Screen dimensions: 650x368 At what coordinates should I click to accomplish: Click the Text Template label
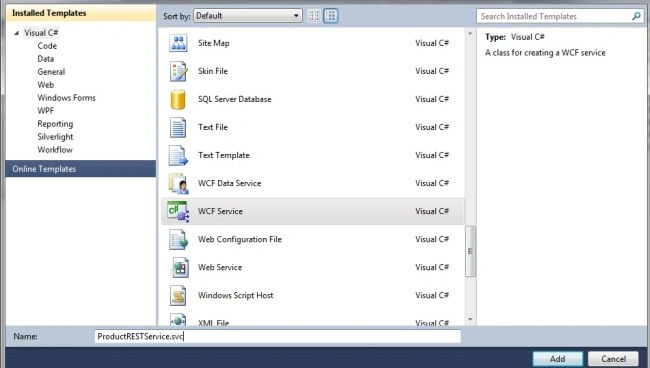(224, 155)
